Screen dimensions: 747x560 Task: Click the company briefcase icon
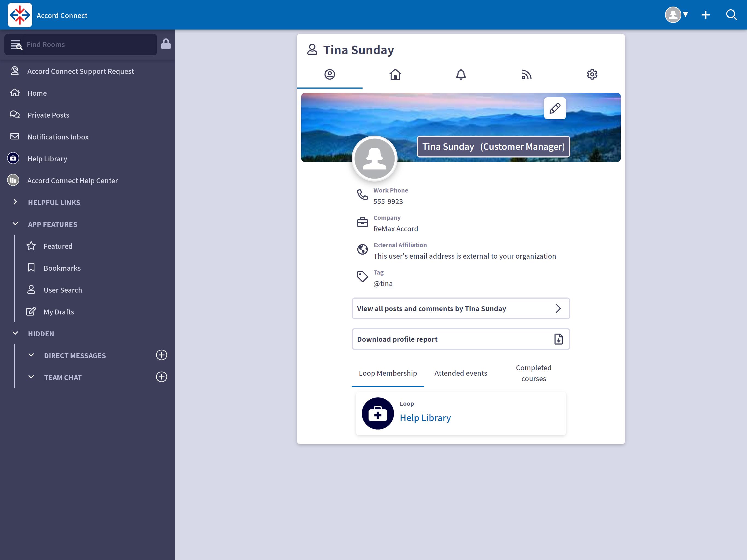tap(362, 222)
